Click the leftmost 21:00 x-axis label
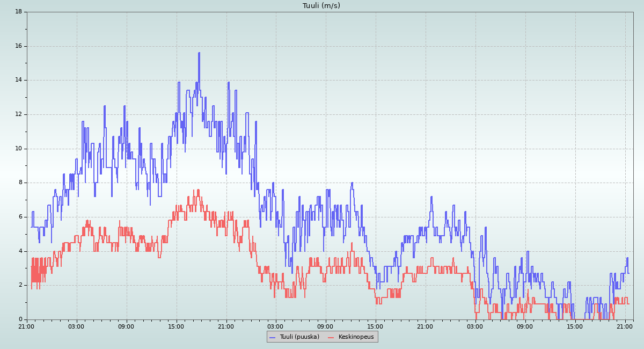Image resolution: width=644 pixels, height=349 pixels. pos(27,326)
